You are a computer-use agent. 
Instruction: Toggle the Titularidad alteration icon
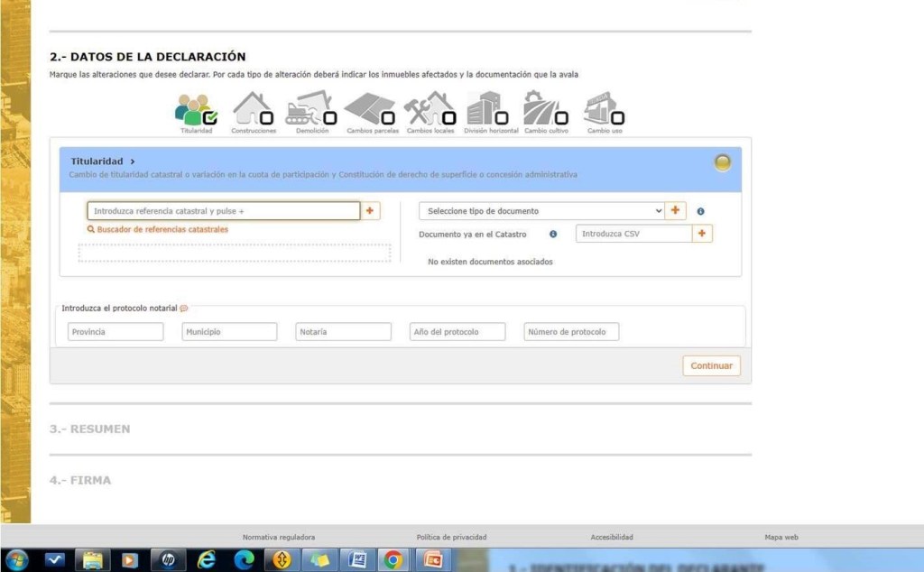pos(196,109)
